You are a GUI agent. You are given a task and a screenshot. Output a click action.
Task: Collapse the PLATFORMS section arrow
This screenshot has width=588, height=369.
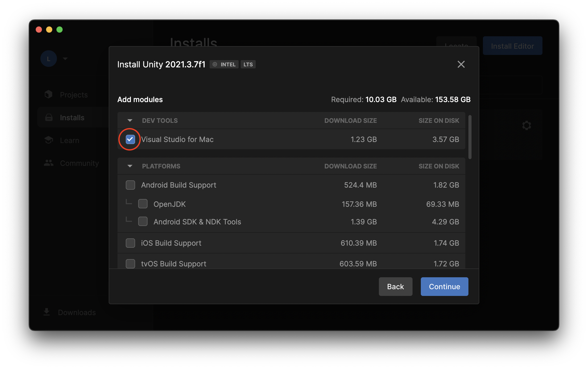point(130,166)
